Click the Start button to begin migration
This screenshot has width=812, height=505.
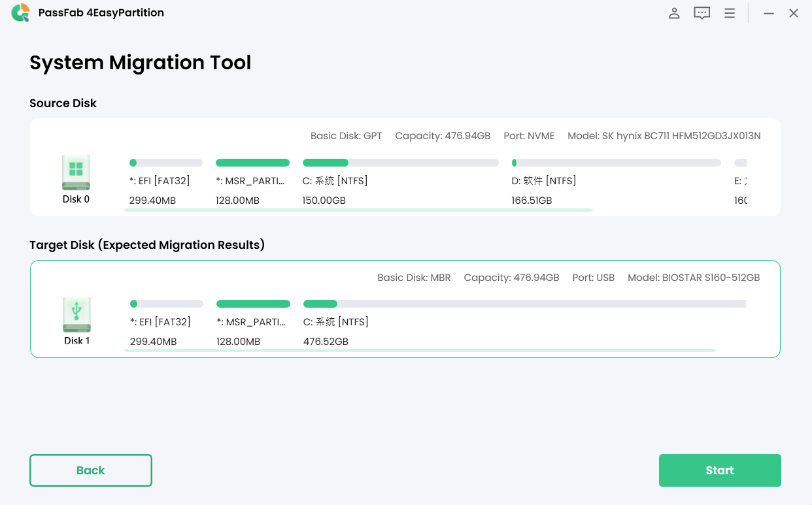719,470
